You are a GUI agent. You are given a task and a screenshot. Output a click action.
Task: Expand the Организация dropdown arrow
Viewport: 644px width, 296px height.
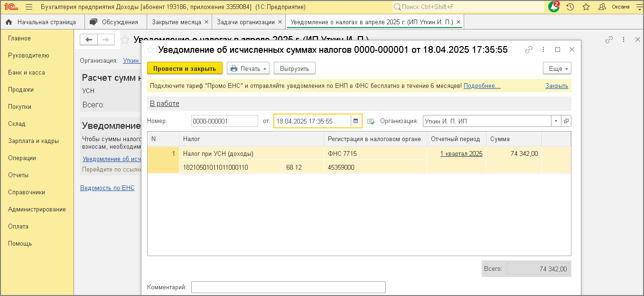556,121
